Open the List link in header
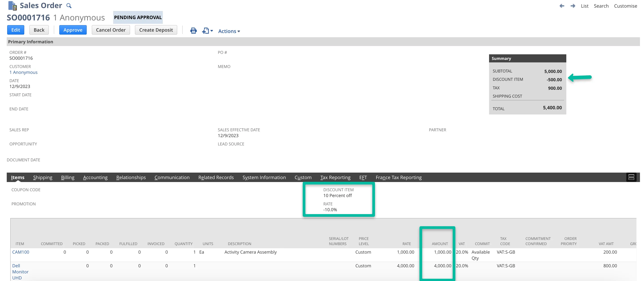Image resolution: width=644 pixels, height=281 pixels. pyautogui.click(x=584, y=6)
